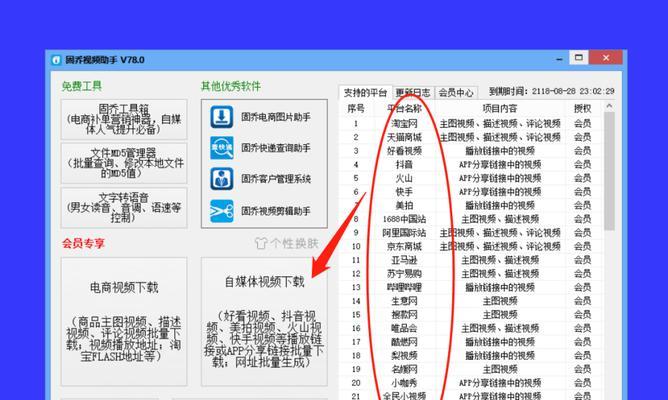
Task: Select 淘宝网 row in platform list
Action: 471,124
